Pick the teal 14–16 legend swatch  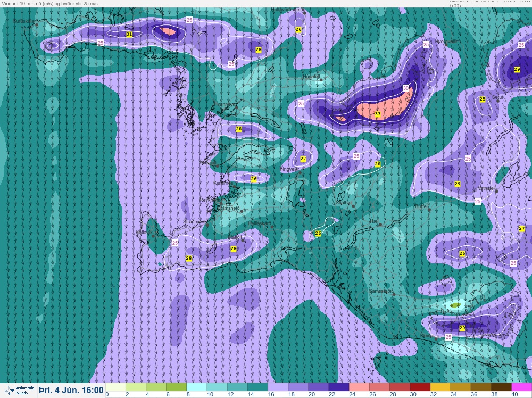pos(257,387)
